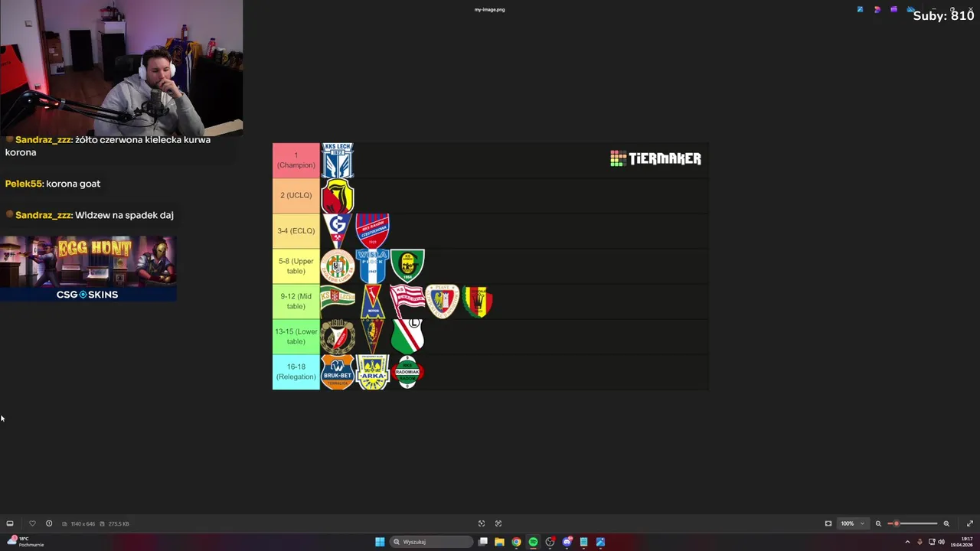
Task: Click the Pogoń Szczecin crest in Lower table
Action: click(x=373, y=337)
